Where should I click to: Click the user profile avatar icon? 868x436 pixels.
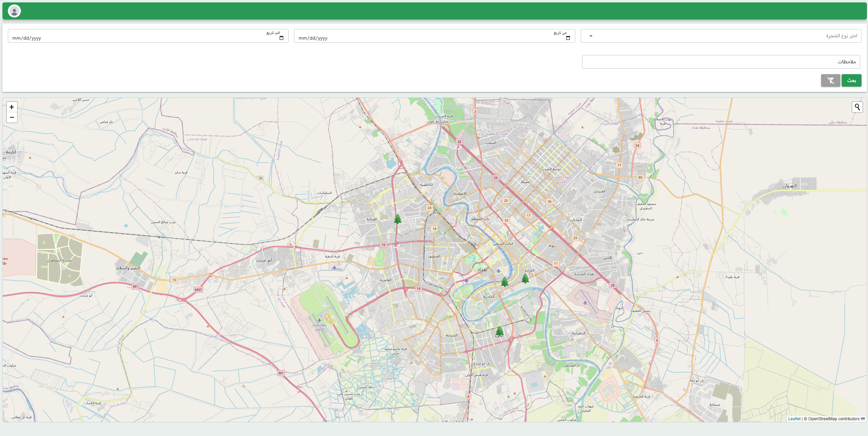point(14,11)
